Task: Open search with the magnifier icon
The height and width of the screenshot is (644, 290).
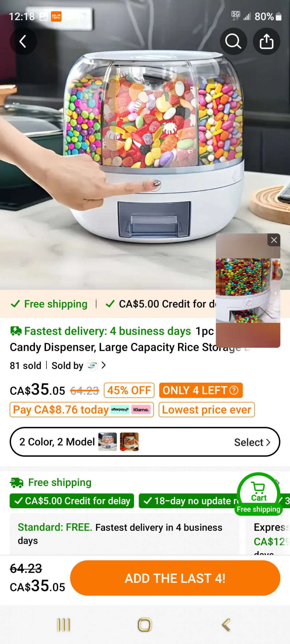Action: (233, 42)
